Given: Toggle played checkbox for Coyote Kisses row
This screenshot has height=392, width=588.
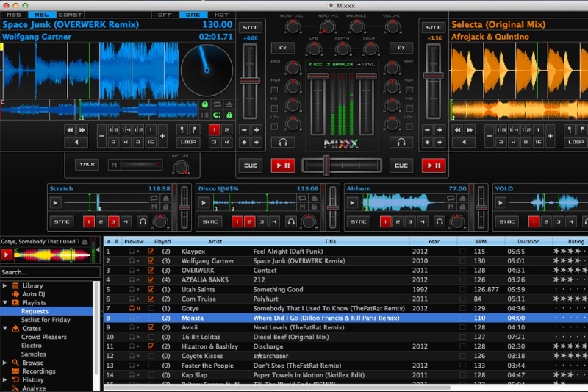Looking at the screenshot, I should click(151, 356).
